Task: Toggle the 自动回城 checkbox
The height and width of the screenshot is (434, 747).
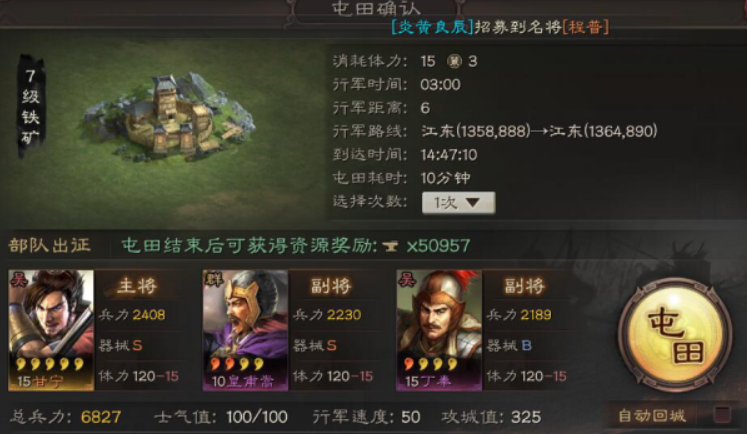Action: pyautogui.click(x=722, y=415)
